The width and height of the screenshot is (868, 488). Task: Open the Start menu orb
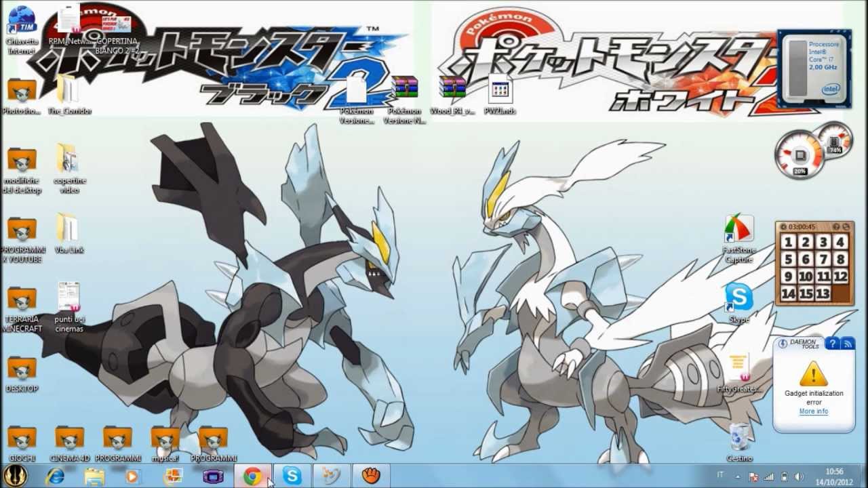(15, 476)
